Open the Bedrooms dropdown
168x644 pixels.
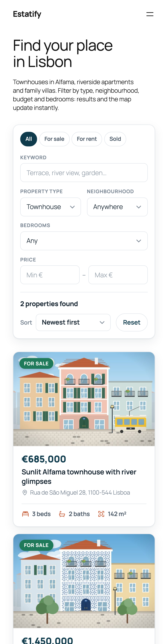(84, 241)
